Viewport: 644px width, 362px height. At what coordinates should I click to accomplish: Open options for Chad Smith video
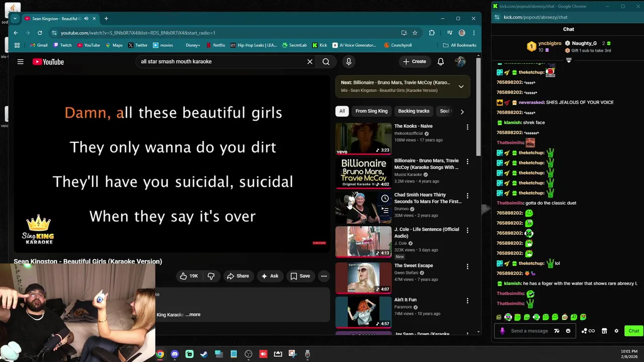pyautogui.click(x=467, y=196)
